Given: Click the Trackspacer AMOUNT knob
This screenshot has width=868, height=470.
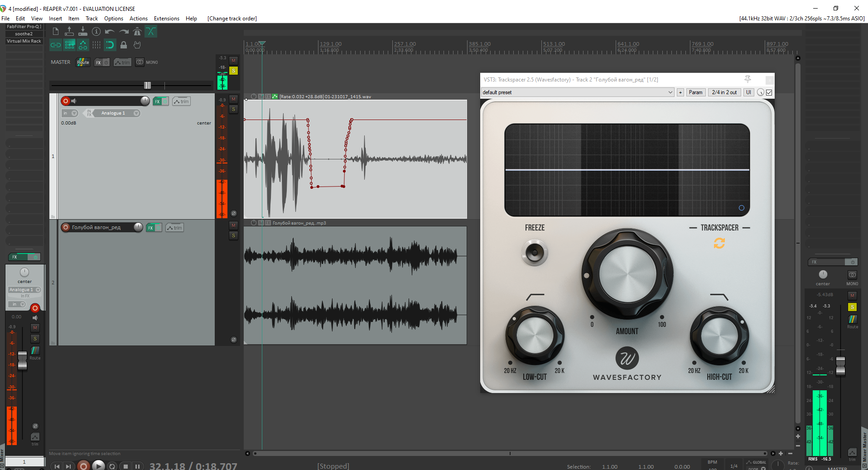Looking at the screenshot, I should (627, 274).
